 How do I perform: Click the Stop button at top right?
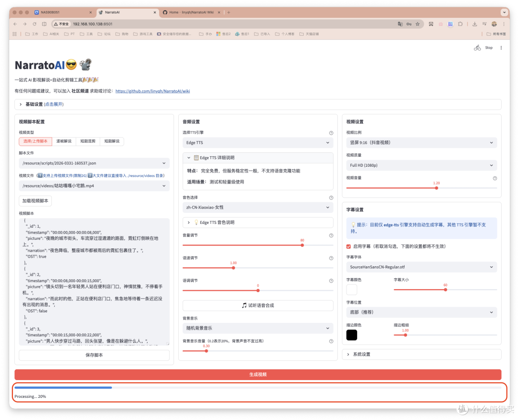pos(489,48)
